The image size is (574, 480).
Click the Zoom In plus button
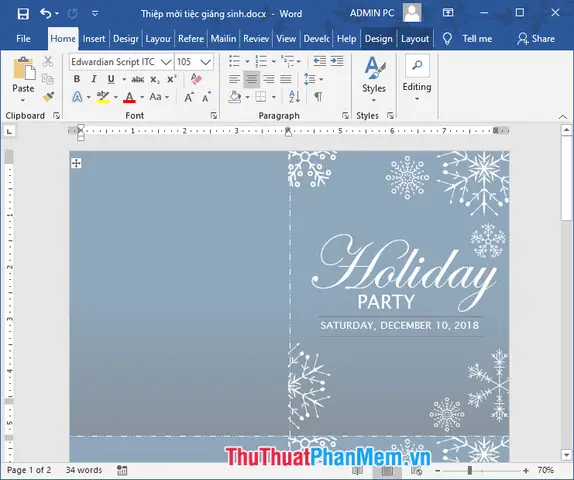[x=526, y=470]
